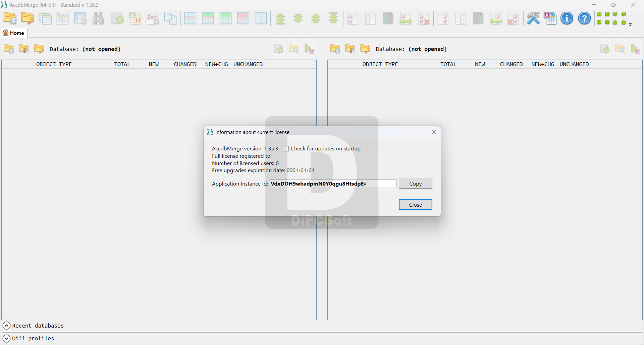
Task: Click right panel NEW+CHG column header
Action: 543,64
